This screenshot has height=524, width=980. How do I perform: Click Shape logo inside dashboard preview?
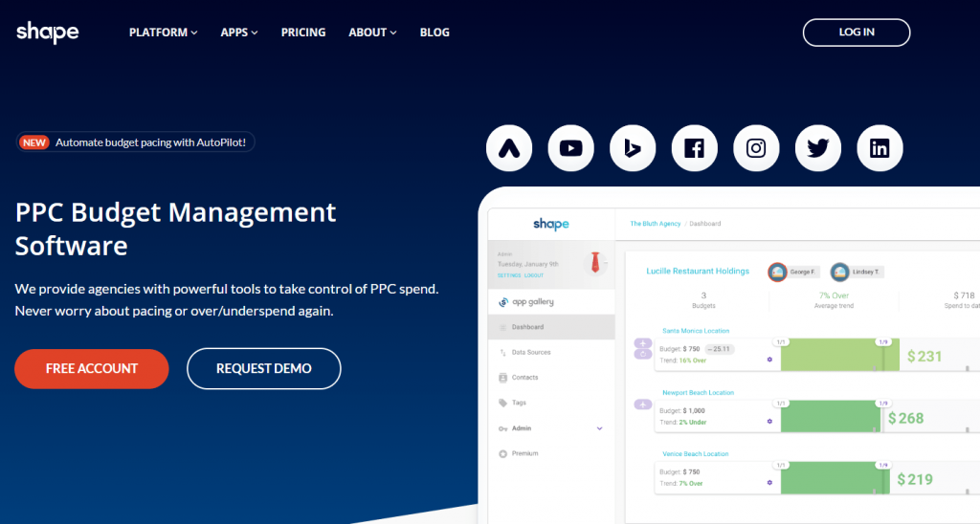pos(550,224)
